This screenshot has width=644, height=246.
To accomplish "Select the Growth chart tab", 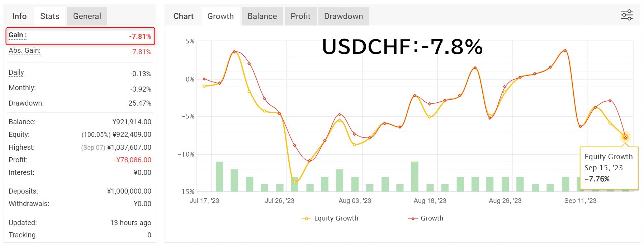I will point(221,16).
